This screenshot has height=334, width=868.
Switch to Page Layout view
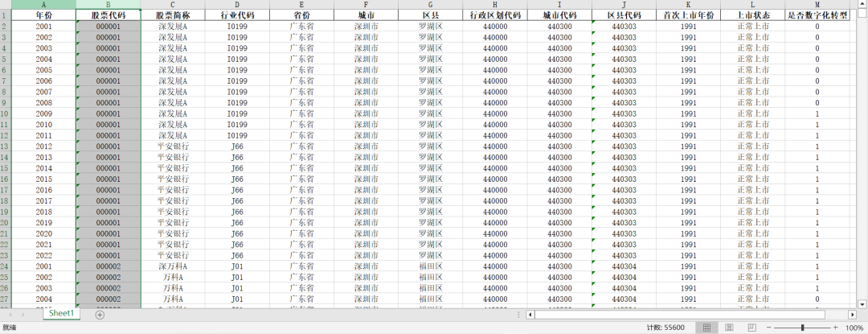point(729,328)
